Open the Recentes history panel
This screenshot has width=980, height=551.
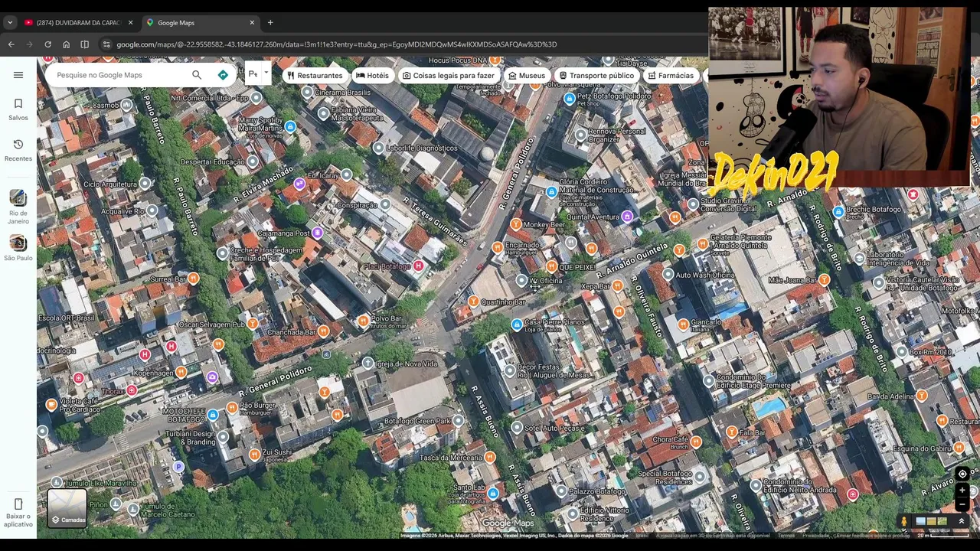[x=18, y=150]
